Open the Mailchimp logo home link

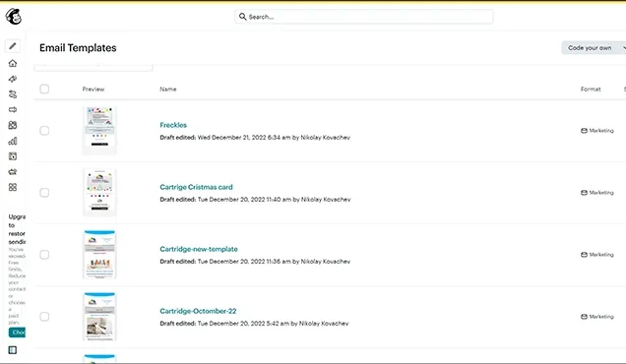click(13, 17)
